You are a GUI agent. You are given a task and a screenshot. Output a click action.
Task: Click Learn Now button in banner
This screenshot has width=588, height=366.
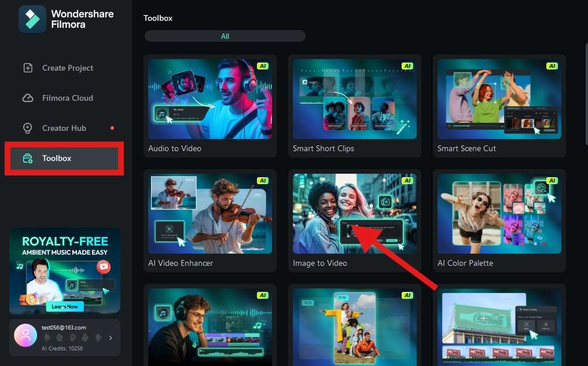pos(65,307)
